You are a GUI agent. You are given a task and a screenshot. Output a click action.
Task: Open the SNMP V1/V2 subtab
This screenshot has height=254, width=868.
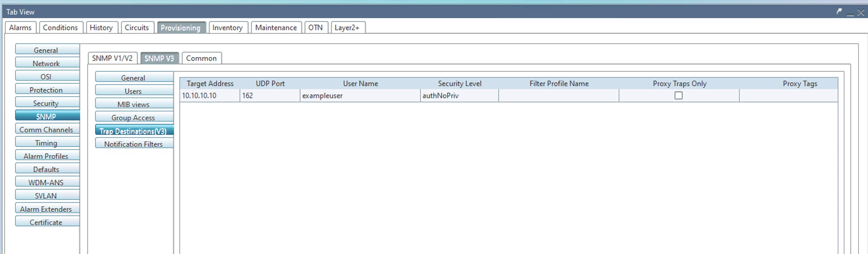click(x=113, y=58)
